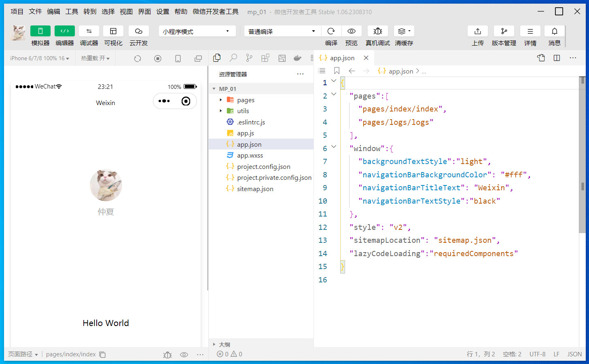Open the source control icon
589x364 pixels.
[x=249, y=58]
